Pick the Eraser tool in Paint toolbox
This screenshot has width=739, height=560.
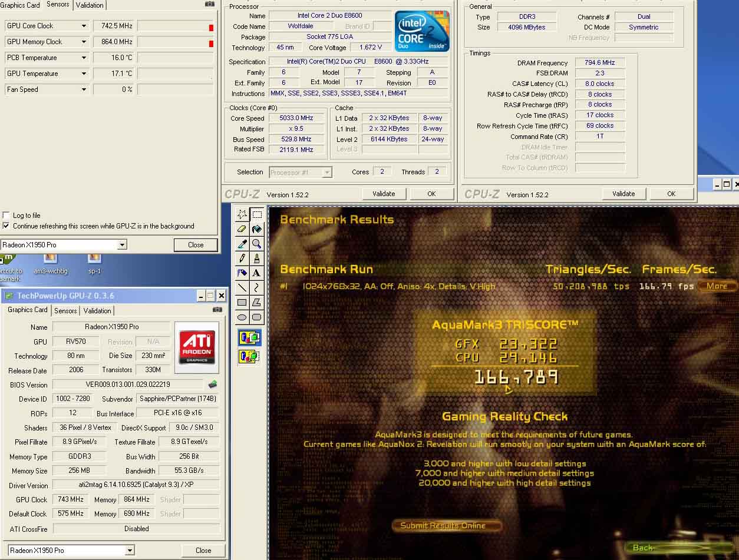(242, 228)
